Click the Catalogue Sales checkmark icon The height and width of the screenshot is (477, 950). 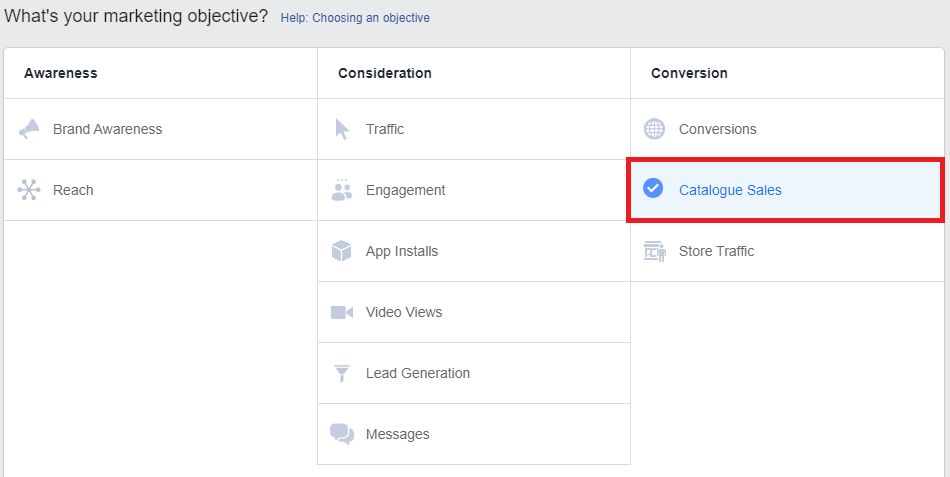point(653,188)
